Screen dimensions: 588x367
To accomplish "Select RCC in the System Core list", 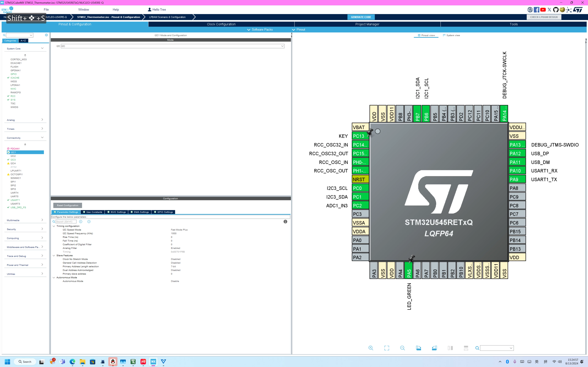I will (13, 96).
